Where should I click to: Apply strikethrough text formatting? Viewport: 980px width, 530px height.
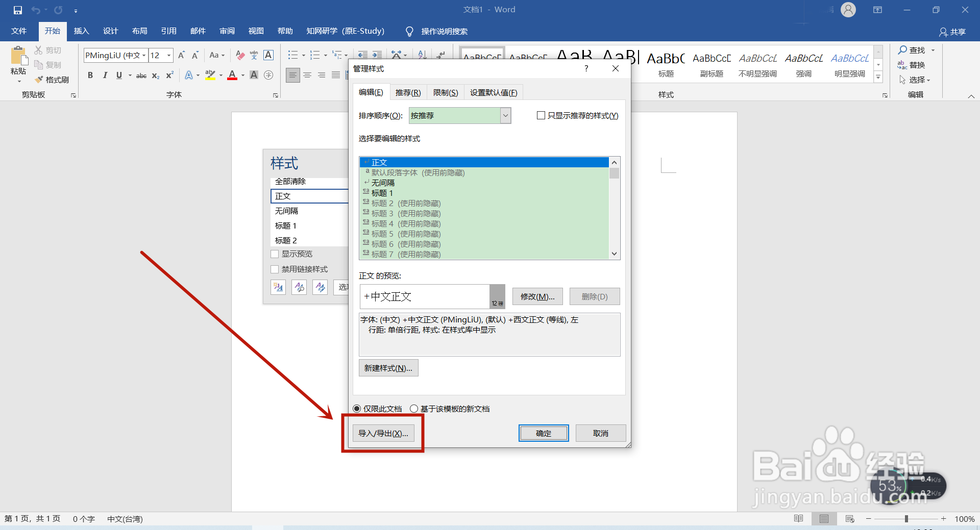(141, 75)
